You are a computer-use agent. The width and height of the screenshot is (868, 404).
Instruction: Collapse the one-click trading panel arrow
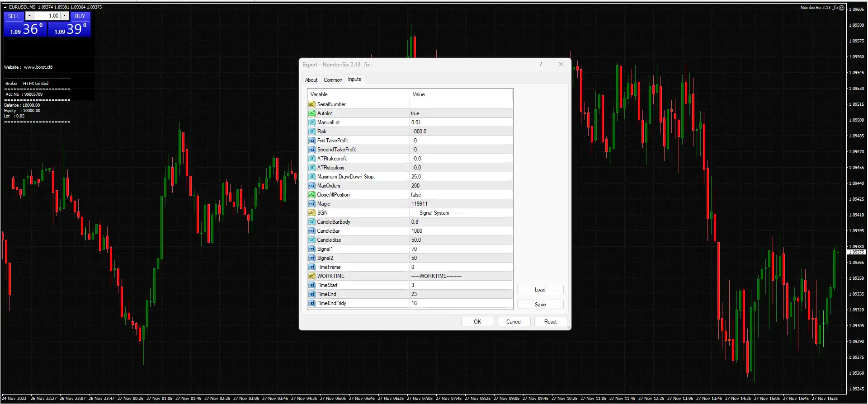click(5, 7)
